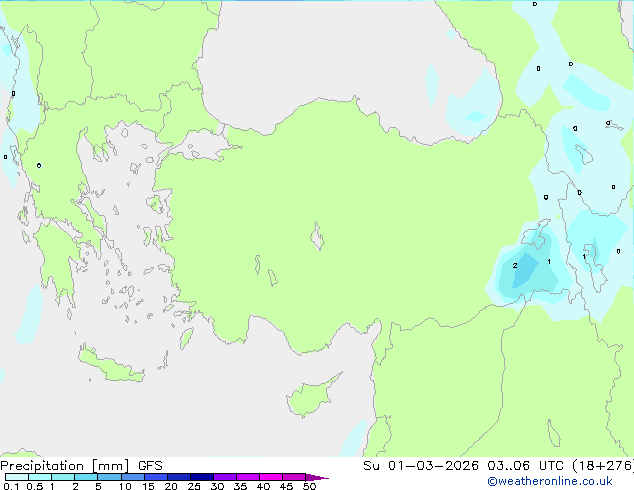Click the 2–5 mm legend color swatch
The image size is (634, 490).
pyautogui.click(x=86, y=477)
